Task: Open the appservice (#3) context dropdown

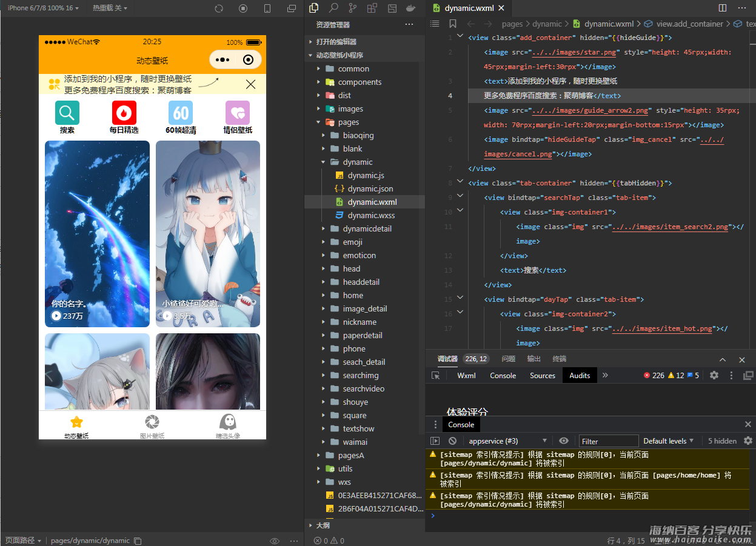Action: coord(508,441)
